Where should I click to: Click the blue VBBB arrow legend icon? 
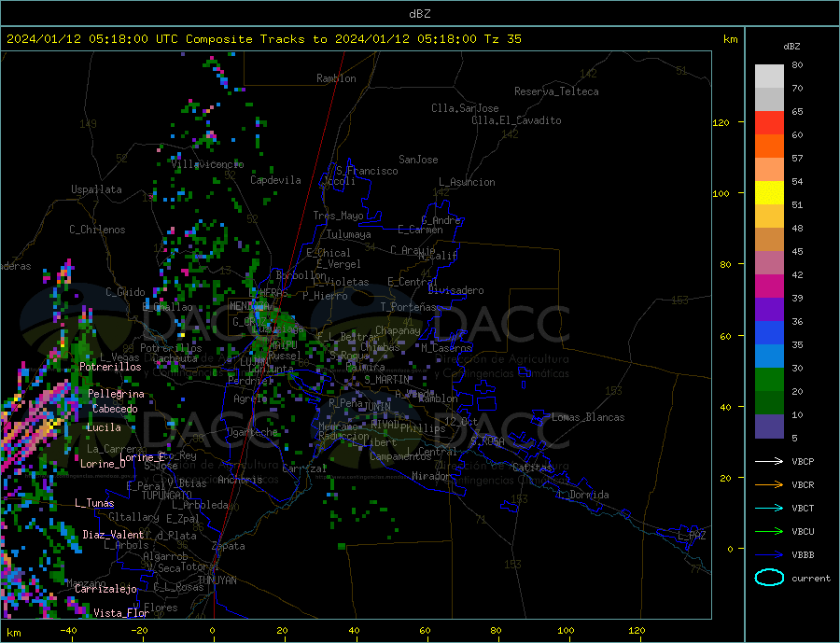coord(769,554)
